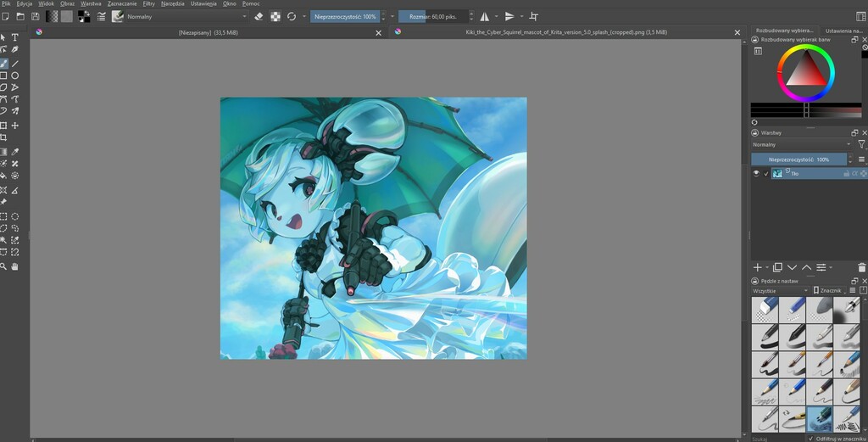Open the Wszystkie brush tag dropdown

[781, 291]
